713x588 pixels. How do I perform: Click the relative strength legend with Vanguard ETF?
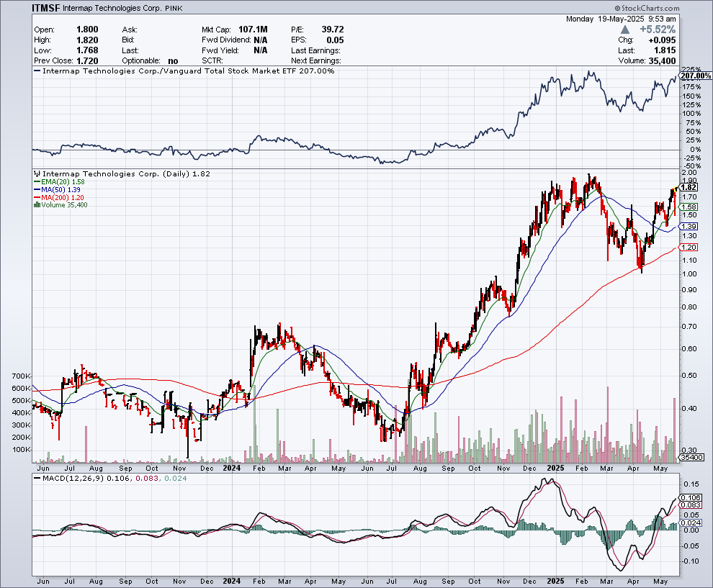pyautogui.click(x=184, y=71)
